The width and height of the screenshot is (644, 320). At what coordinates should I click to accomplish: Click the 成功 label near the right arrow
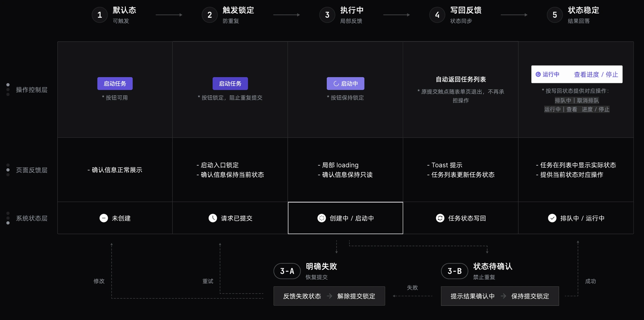[591, 281]
